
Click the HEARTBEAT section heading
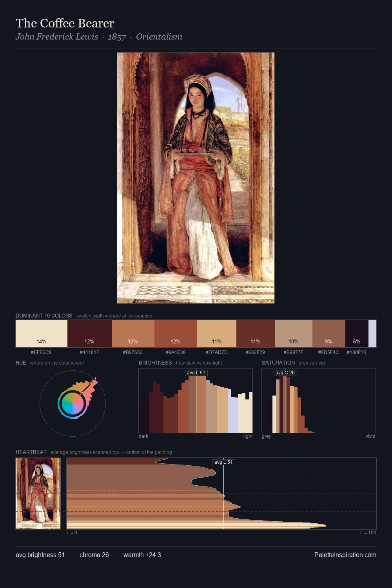pyautogui.click(x=31, y=452)
